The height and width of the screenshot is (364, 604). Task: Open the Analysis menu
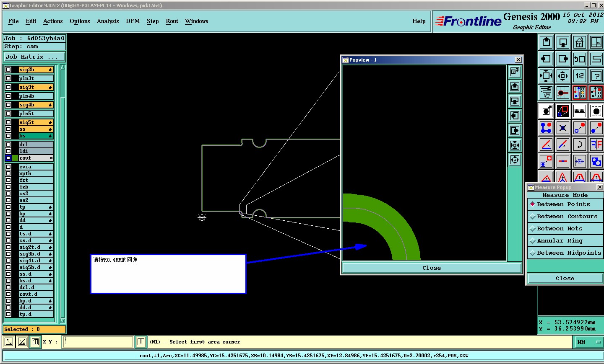coord(108,21)
